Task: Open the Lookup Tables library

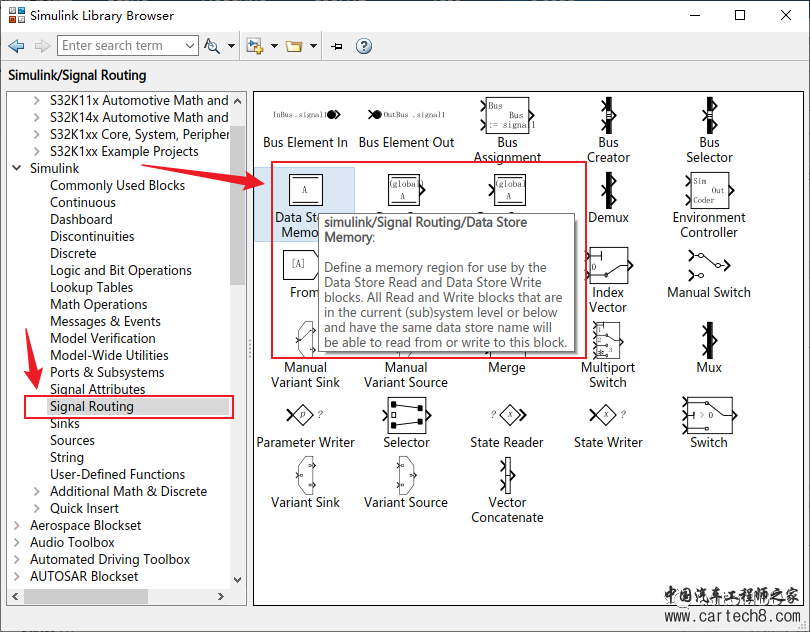Action: [x=91, y=288]
